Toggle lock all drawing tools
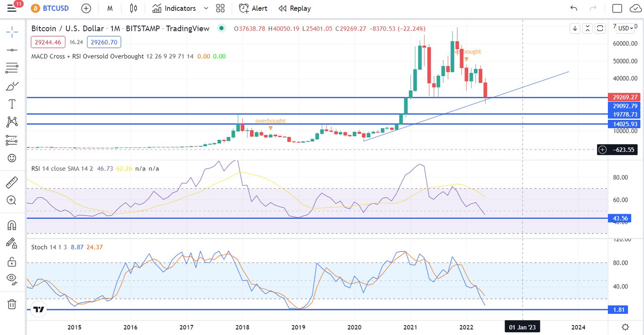This screenshot has height=335, width=644. coord(12,261)
